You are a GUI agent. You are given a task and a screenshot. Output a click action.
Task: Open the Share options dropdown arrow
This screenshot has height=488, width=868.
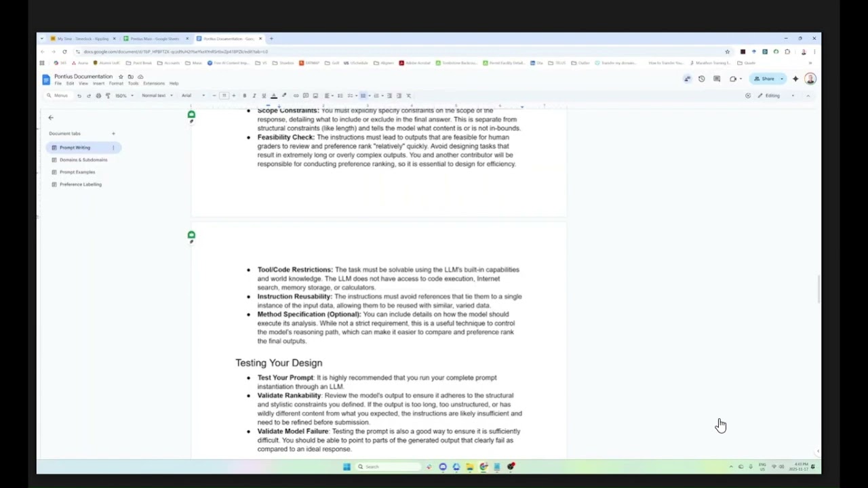tap(781, 79)
